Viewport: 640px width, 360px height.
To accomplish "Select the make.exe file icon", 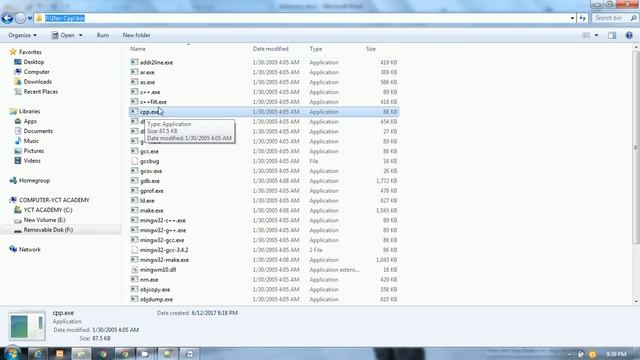I will [x=134, y=210].
